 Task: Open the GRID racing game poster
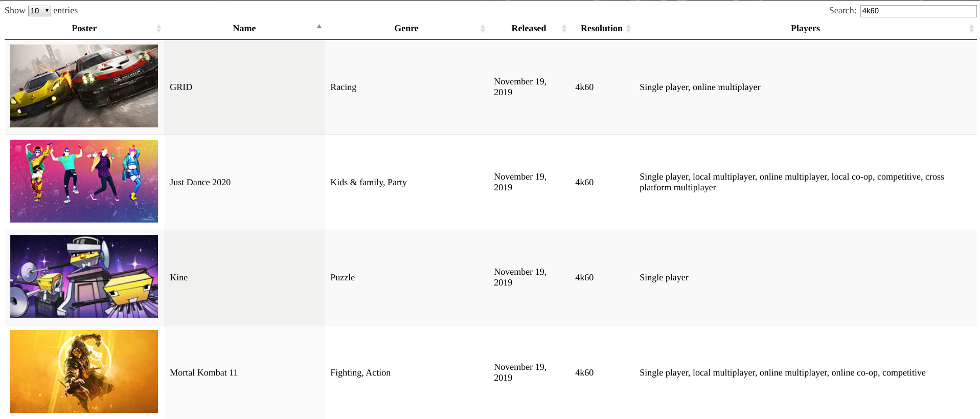pyautogui.click(x=84, y=86)
